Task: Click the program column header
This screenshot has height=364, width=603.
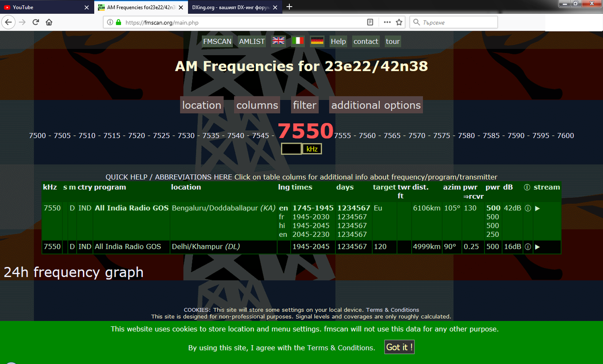Action: [110, 187]
